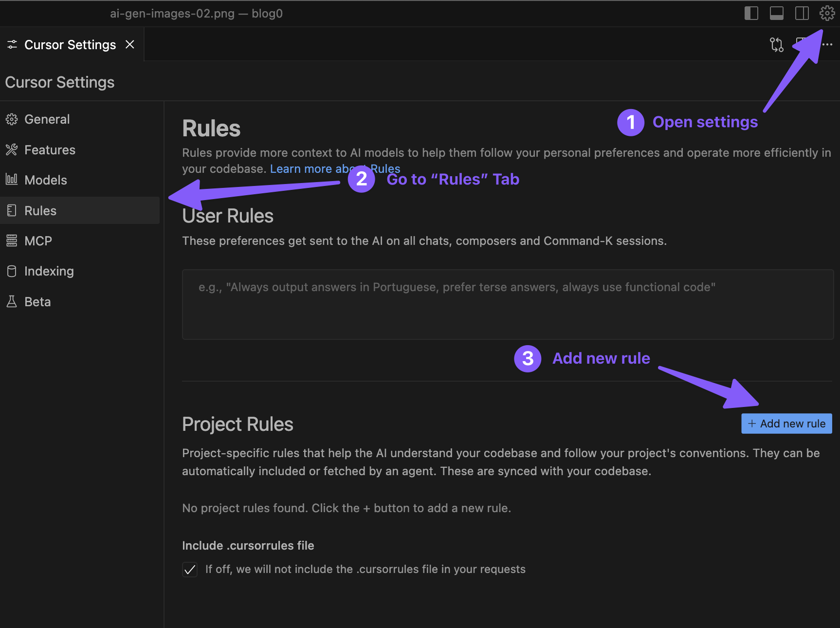
Task: Click the MCP server icon
Action: (x=12, y=241)
